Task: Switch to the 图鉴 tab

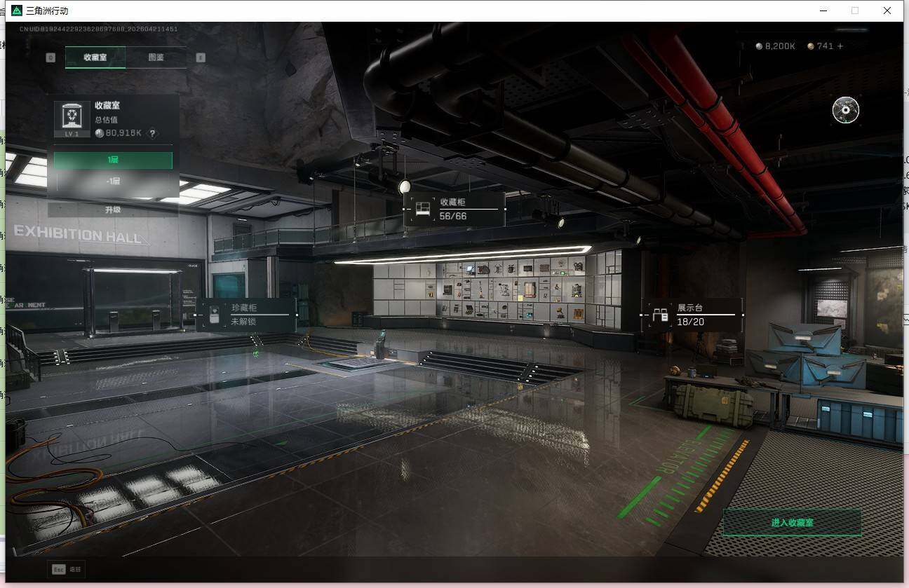Action: point(156,57)
